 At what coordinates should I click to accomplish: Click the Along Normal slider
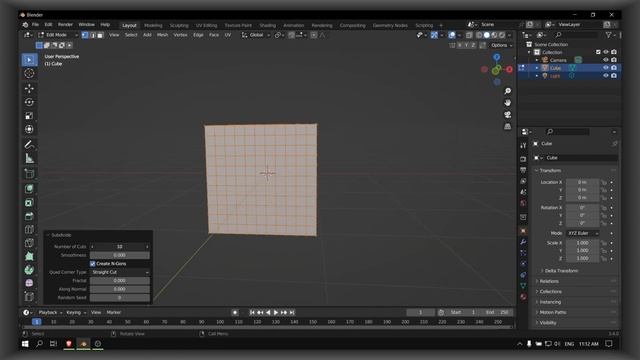tap(120, 289)
